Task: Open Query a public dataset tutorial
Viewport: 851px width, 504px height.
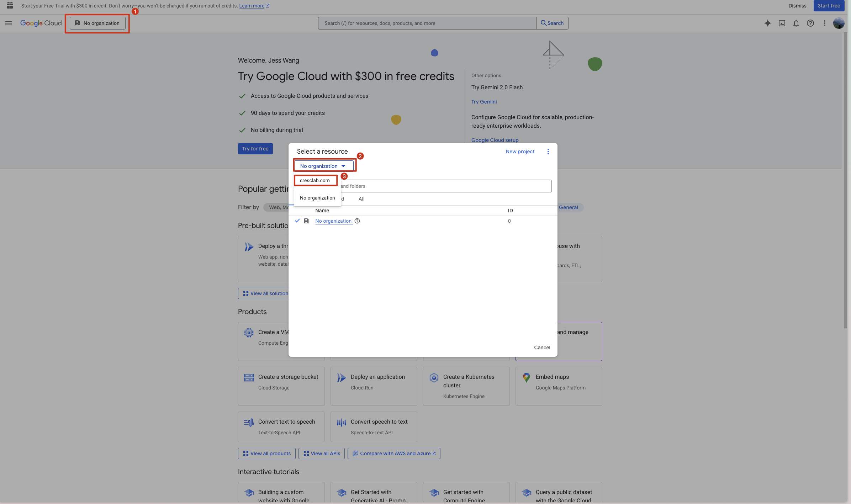Action: [559, 493]
